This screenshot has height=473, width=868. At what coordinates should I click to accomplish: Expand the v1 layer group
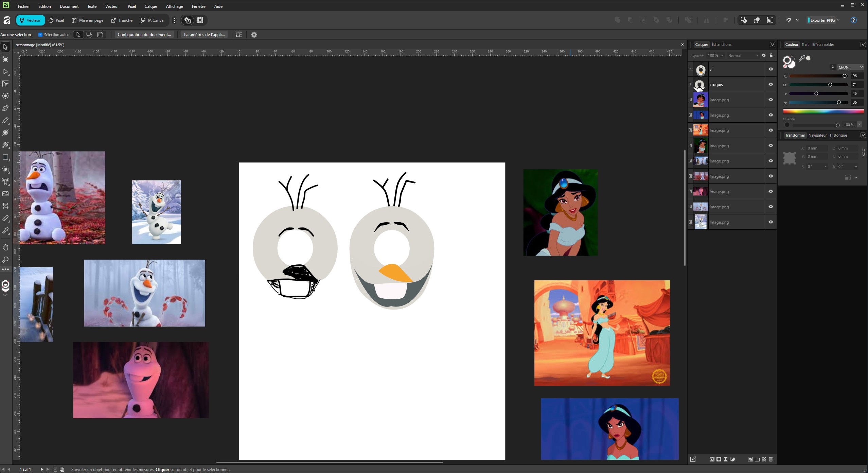[x=690, y=69]
